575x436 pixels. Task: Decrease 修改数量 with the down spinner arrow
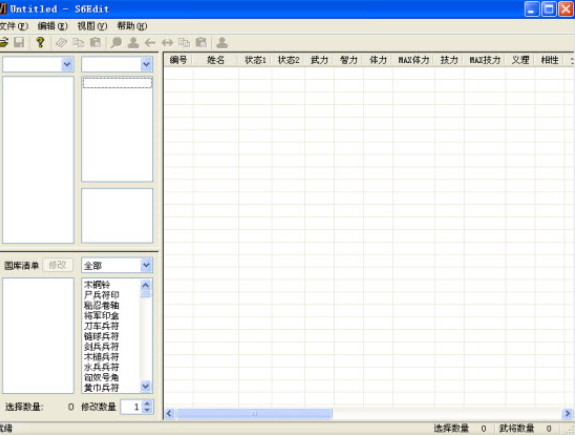tap(147, 410)
